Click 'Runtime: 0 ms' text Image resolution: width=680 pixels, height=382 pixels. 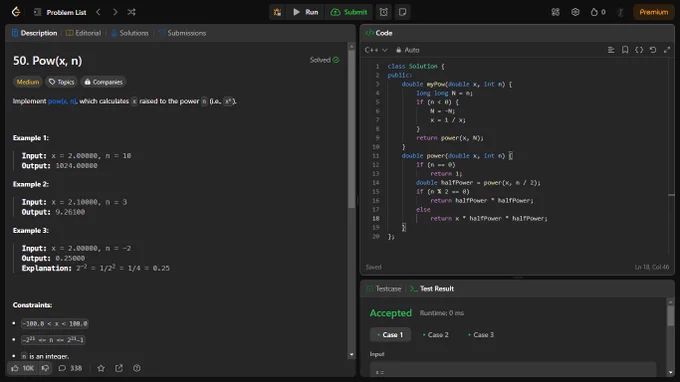click(x=441, y=313)
